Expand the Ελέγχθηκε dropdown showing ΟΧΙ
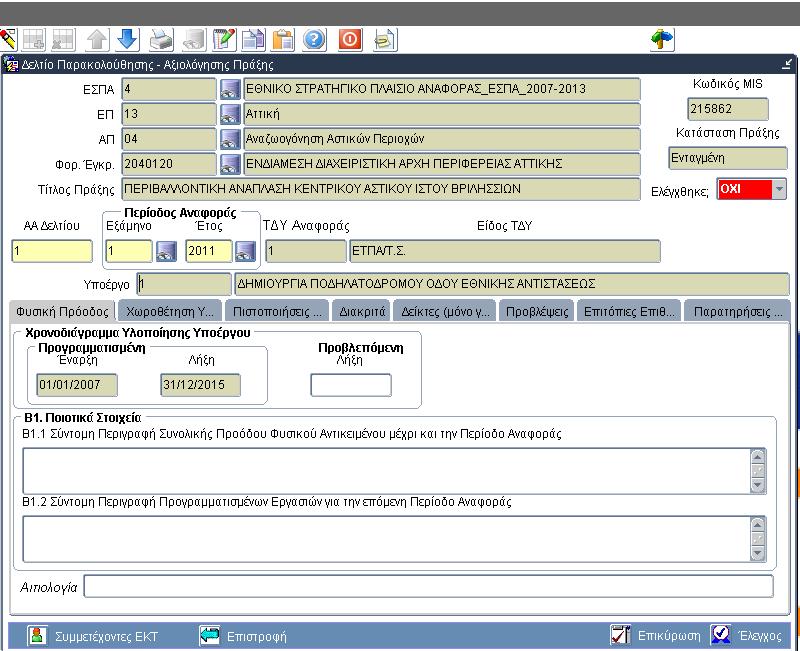Image resolution: width=800 pixels, height=651 pixels. tap(779, 189)
